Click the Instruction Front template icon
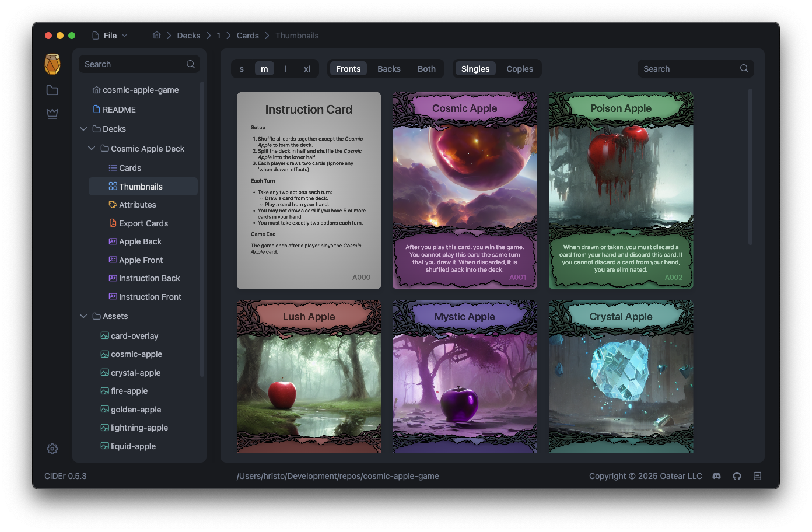Screen dimensions: 812x532 pyautogui.click(x=113, y=297)
